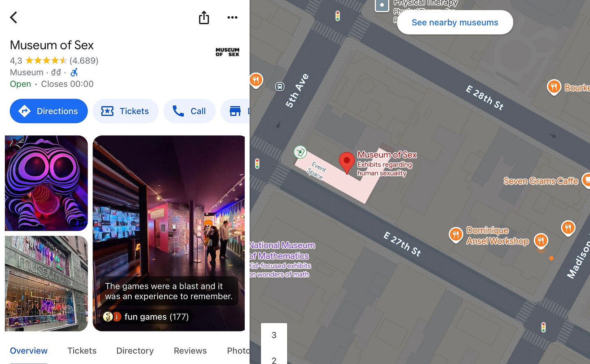Tap the restaurant pin right of Ansel Workshop label
Viewport: 590px width, 364px height.
tap(541, 241)
